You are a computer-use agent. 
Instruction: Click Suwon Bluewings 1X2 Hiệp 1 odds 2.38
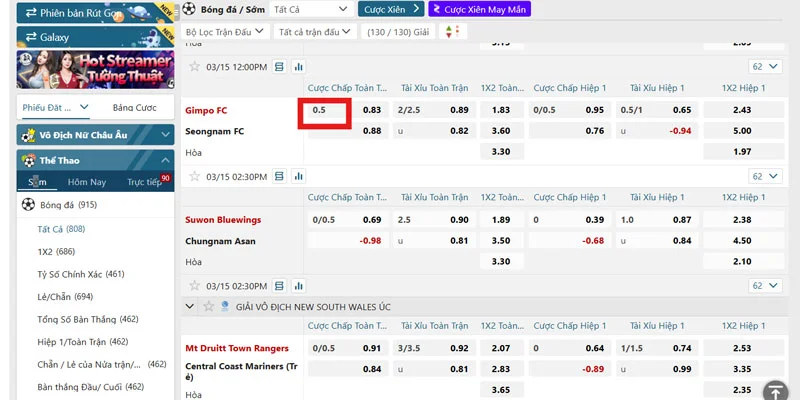[742, 219]
